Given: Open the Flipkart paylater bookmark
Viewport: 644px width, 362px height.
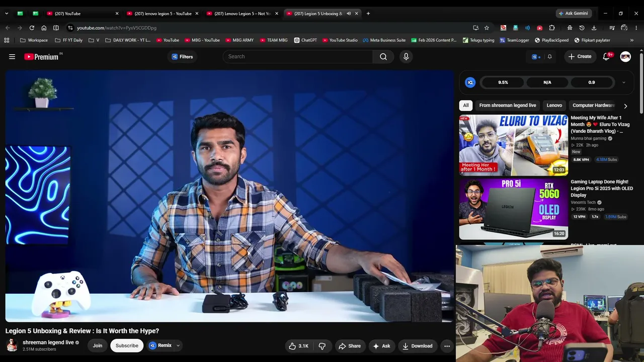Looking at the screenshot, I should point(592,40).
